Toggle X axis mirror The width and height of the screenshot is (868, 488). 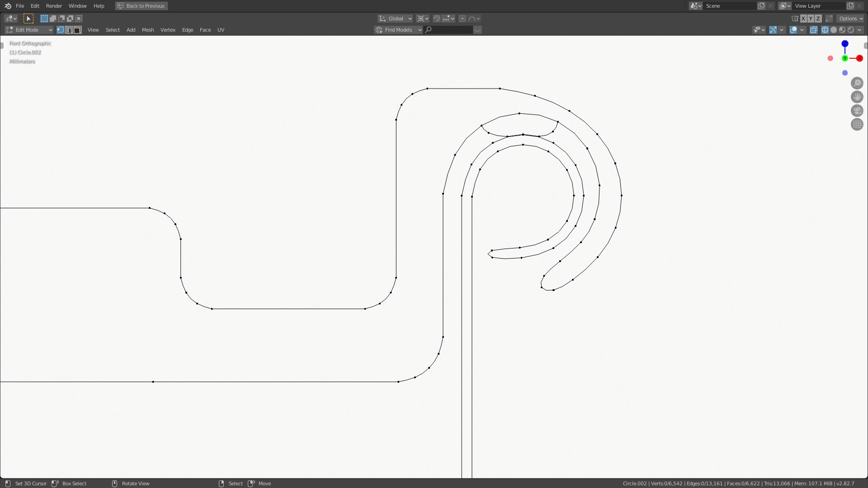point(803,19)
